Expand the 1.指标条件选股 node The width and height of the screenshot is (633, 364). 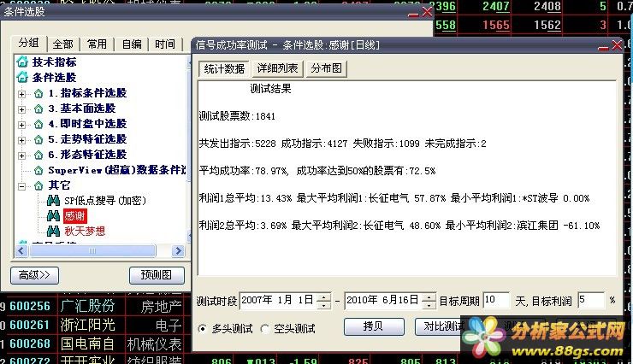click(21, 94)
